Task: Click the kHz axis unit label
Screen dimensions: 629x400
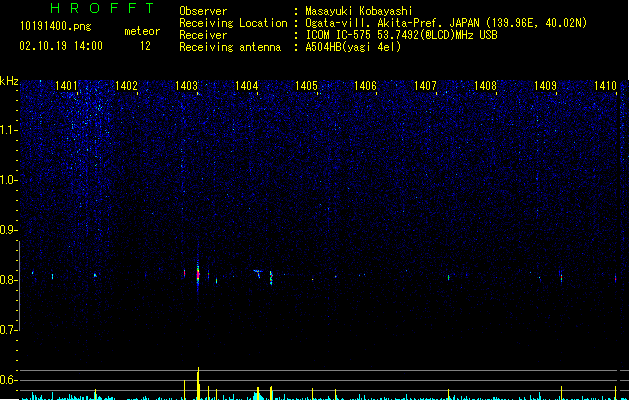Action: [x=9, y=81]
